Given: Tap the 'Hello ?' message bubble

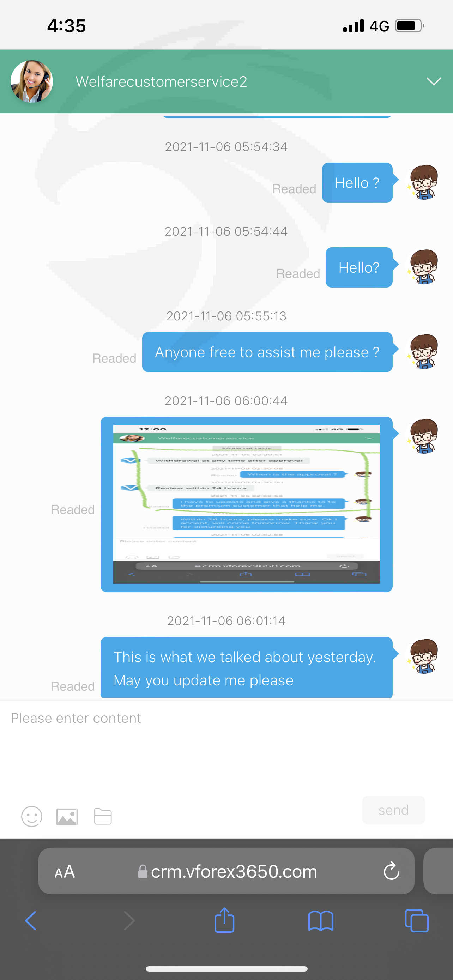Looking at the screenshot, I should pyautogui.click(x=357, y=183).
